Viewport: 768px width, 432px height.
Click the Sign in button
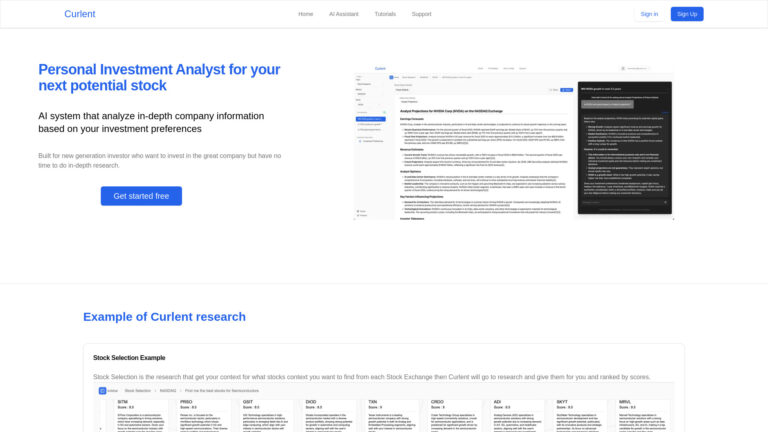(649, 14)
